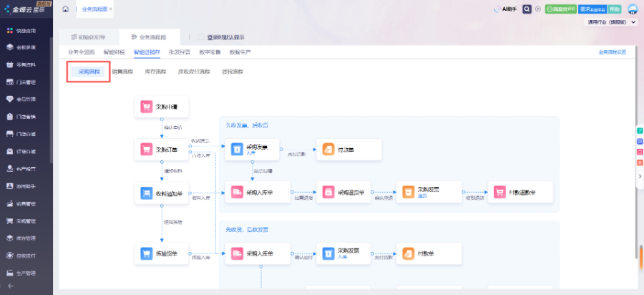Viewport: 644px width, 295px height.
Task: Open 付款单 node in 先收发票 section
Action: pos(349,150)
